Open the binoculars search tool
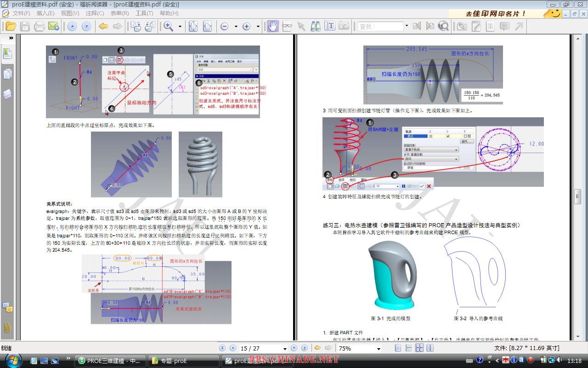The image size is (588, 368). (x=316, y=26)
